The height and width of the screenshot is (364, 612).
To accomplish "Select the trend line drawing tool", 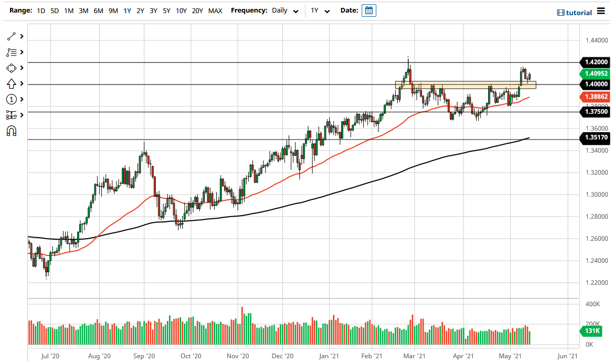I will coord(12,36).
